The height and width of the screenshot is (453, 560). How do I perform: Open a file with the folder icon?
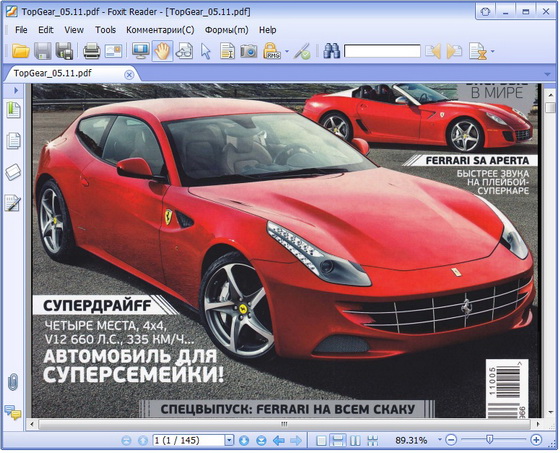21,51
